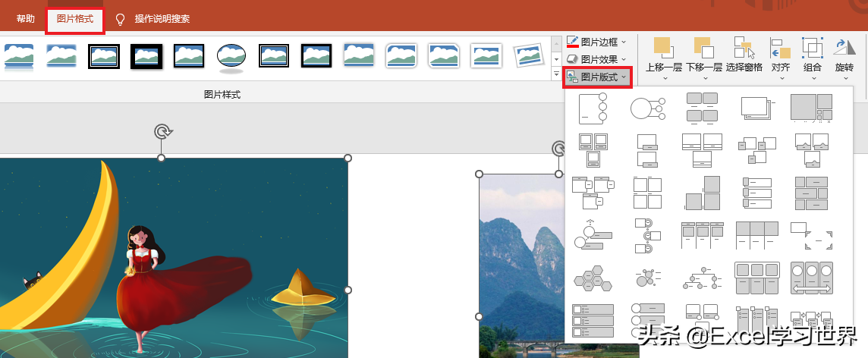Choose the alternating picture circles layout
Screen dimensions: 868x358
click(x=647, y=235)
